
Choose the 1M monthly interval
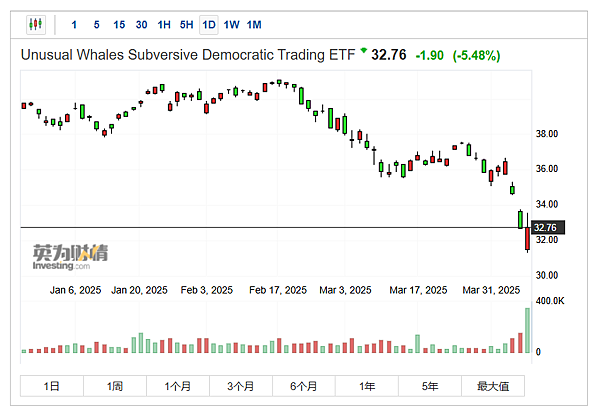click(254, 25)
